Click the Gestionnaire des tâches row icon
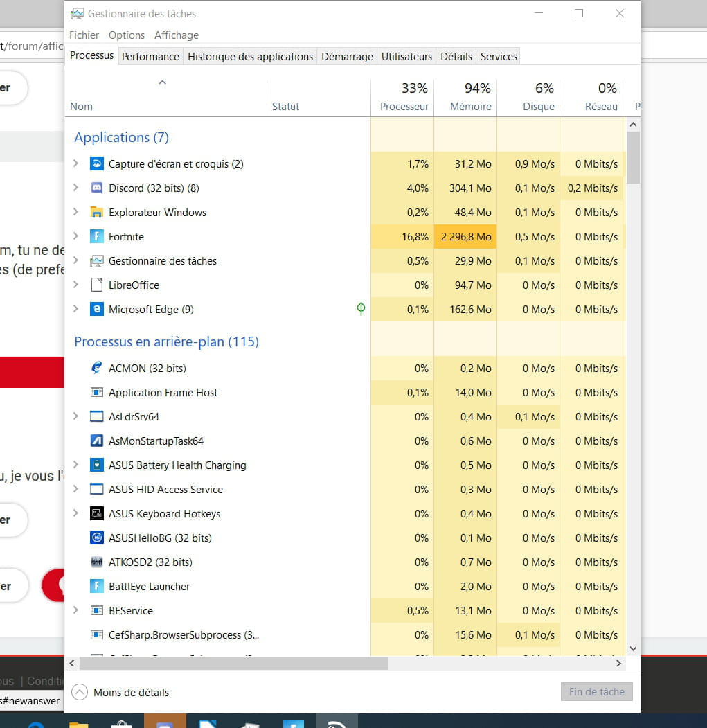The height and width of the screenshot is (728, 707). point(96,261)
